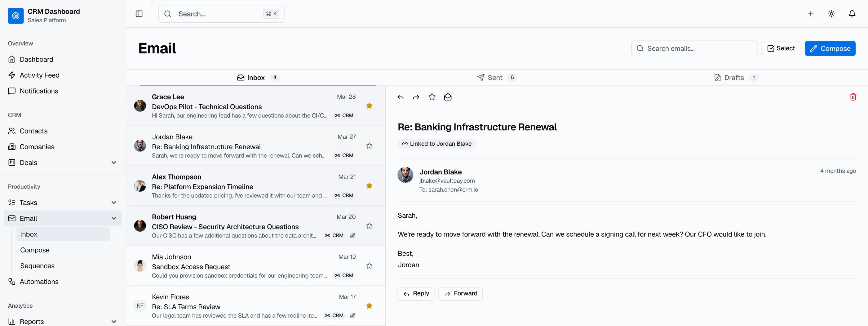Go to Contacts page
The width and height of the screenshot is (868, 326).
[x=63, y=131]
